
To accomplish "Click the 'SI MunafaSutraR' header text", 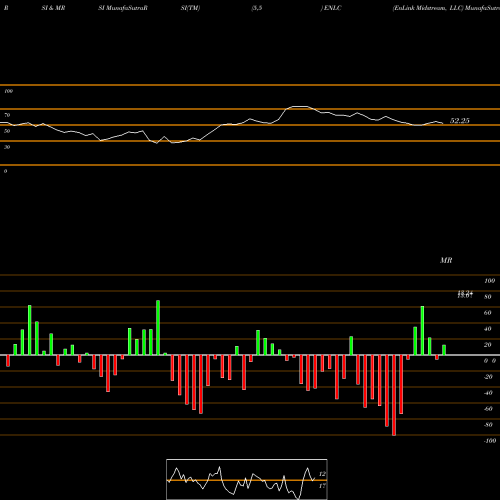I will click(x=123, y=8).
